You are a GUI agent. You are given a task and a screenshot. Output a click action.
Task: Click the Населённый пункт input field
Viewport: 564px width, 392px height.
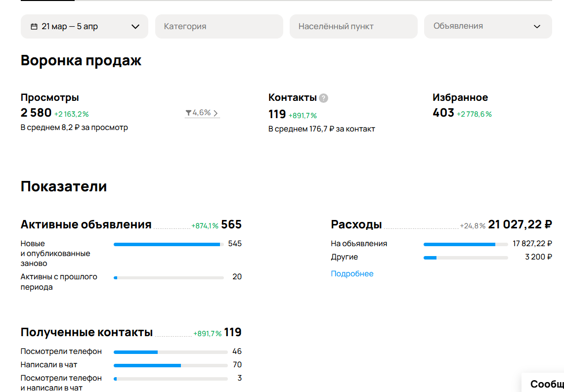353,26
